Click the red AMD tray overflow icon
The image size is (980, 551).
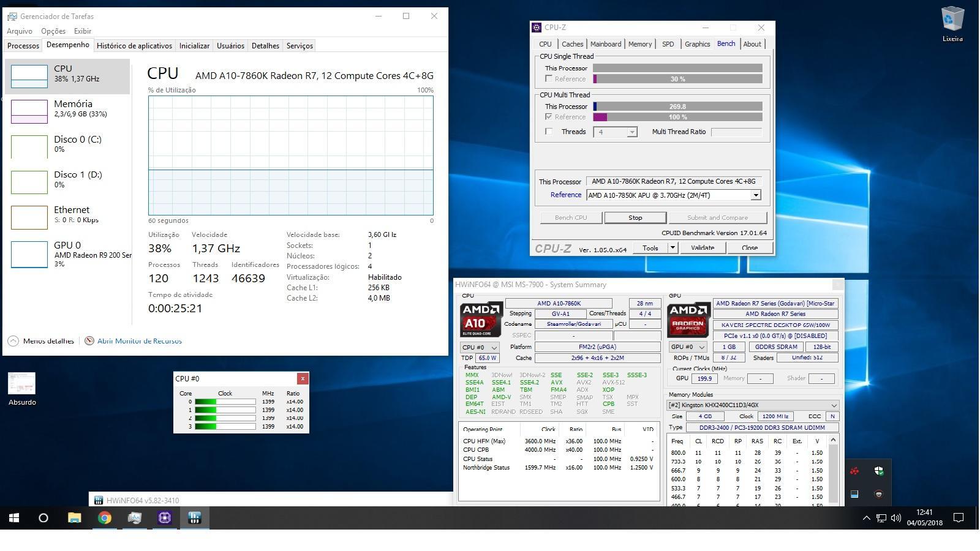854,471
